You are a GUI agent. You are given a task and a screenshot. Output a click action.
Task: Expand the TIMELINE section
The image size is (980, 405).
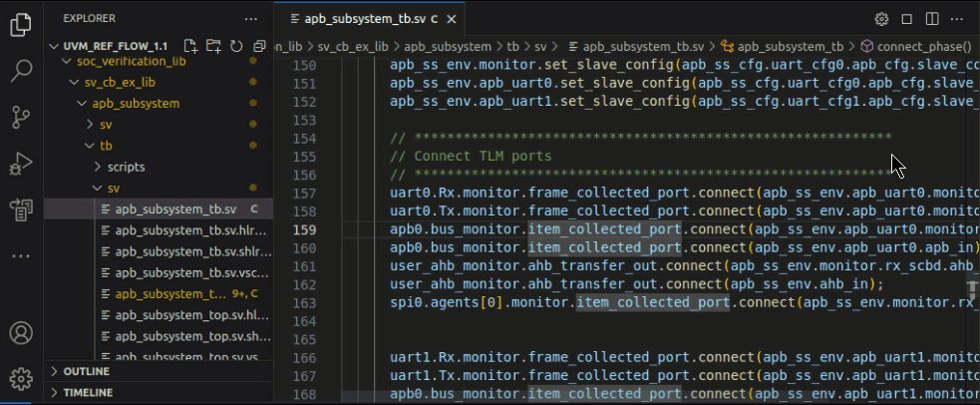88,393
